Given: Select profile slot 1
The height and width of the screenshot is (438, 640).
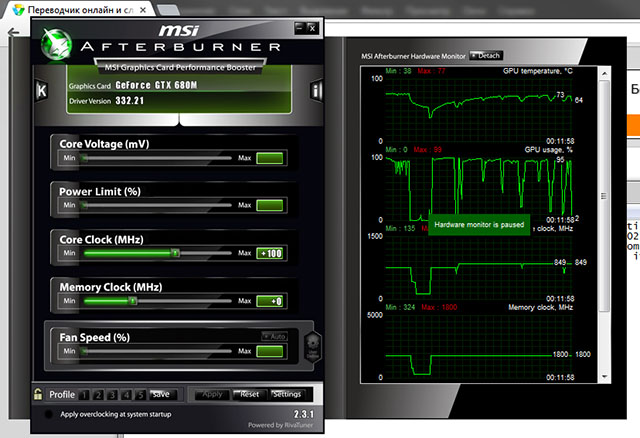Looking at the screenshot, I should pos(84,395).
